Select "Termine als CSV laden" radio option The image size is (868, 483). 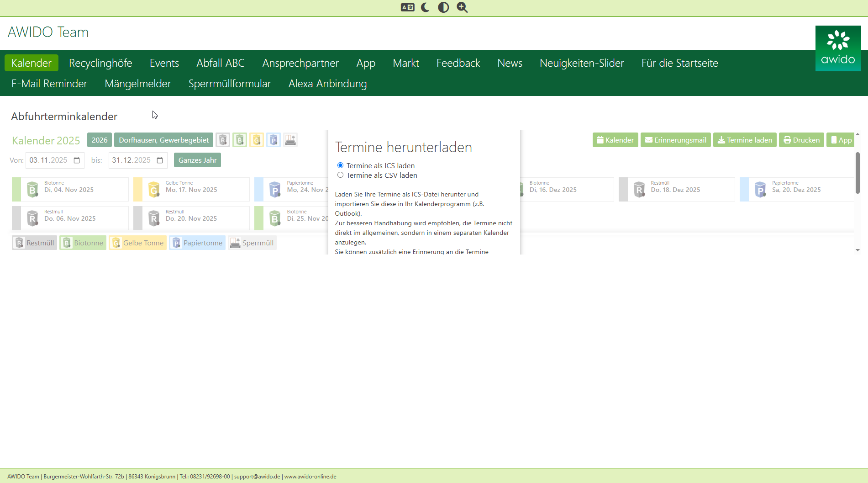(340, 175)
